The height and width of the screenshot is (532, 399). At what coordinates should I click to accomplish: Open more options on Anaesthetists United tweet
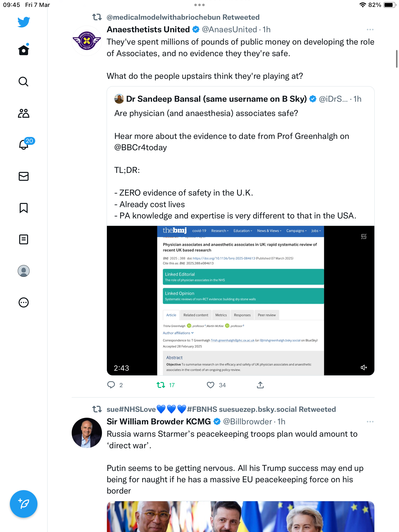pos(370,30)
